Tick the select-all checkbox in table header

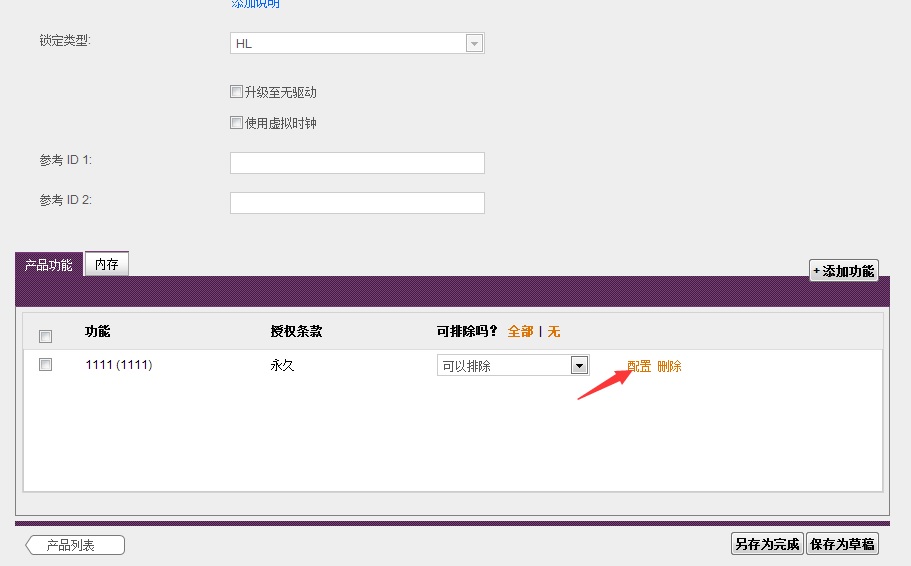45,336
